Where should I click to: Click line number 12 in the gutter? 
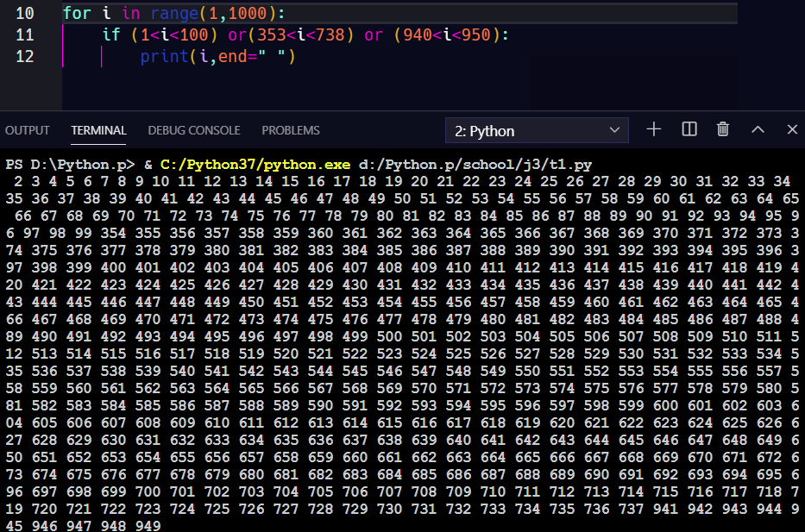tap(26, 56)
